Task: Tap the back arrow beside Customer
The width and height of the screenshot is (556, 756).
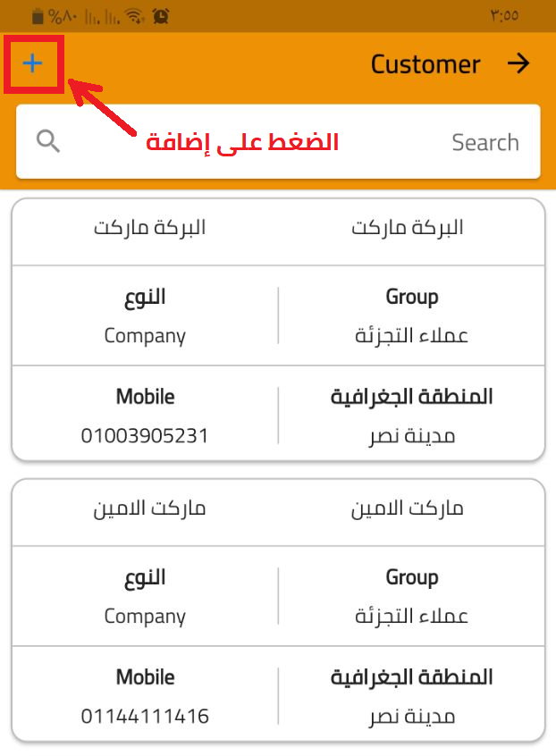Action: pyautogui.click(x=518, y=63)
